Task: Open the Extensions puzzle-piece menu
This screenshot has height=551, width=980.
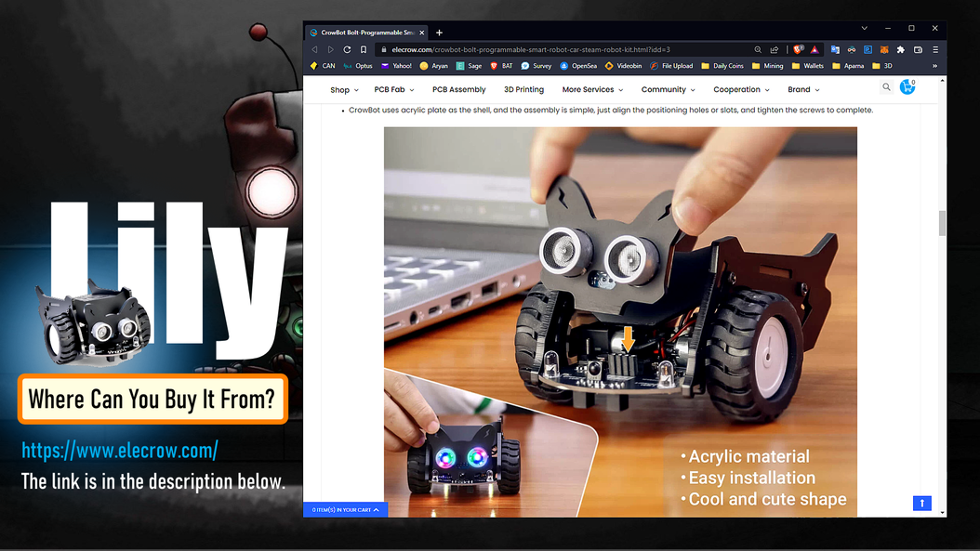Action: pos(901,49)
